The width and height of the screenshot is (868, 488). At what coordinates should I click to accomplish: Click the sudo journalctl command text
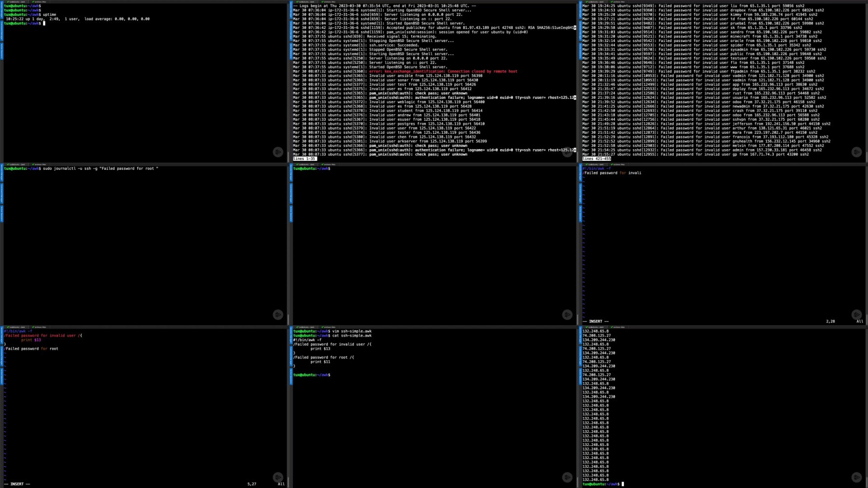[x=100, y=168]
